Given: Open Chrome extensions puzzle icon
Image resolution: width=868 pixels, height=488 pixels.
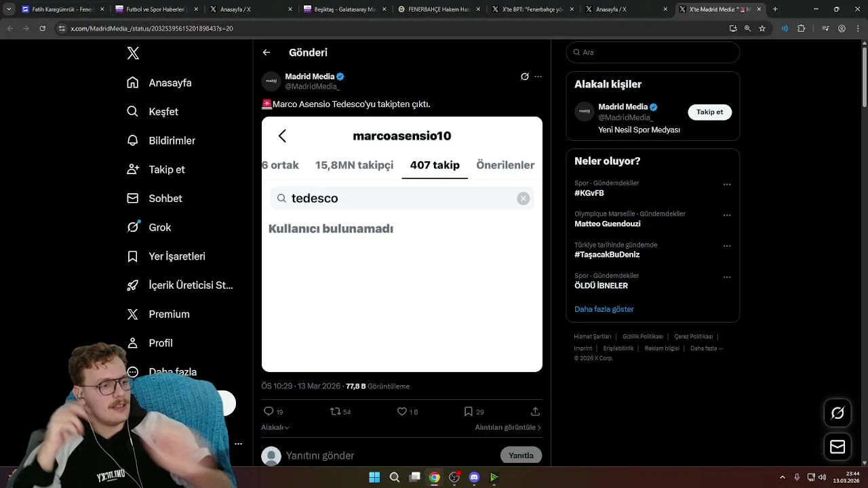Looking at the screenshot, I should coord(802,28).
